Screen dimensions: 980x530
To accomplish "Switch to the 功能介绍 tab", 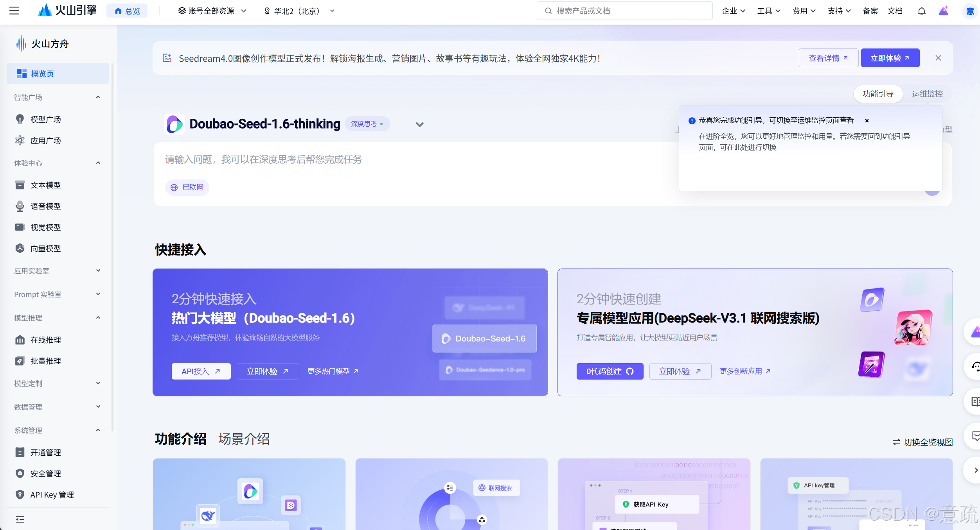I will [x=180, y=439].
